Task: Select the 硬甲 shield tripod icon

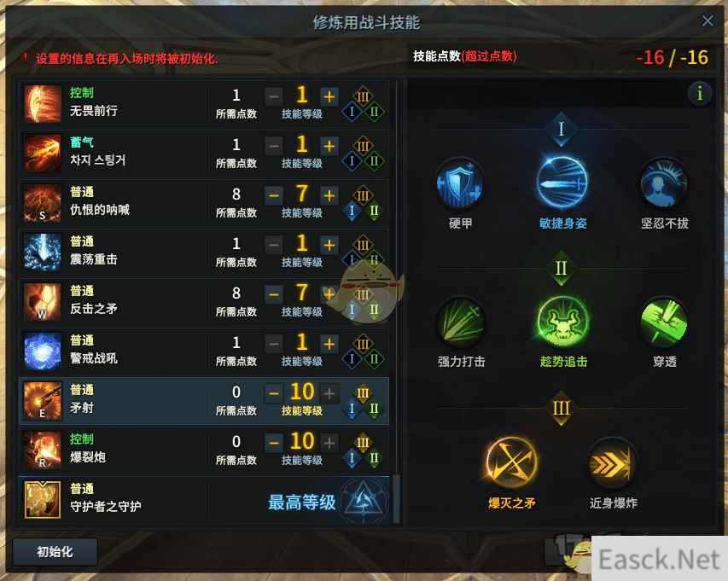Action: click(460, 183)
